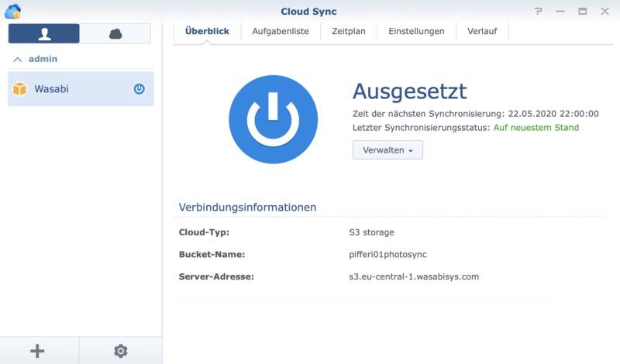This screenshot has height=364, width=620.
Task: Open settings via gear icon
Action: (x=121, y=351)
